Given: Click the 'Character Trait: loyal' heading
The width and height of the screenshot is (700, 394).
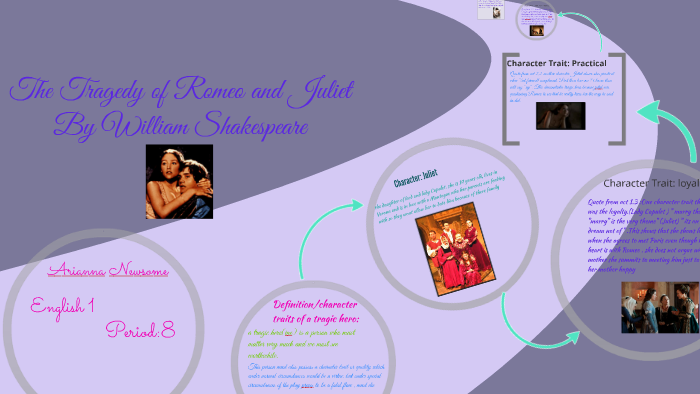Looking at the screenshot, I should [651, 183].
